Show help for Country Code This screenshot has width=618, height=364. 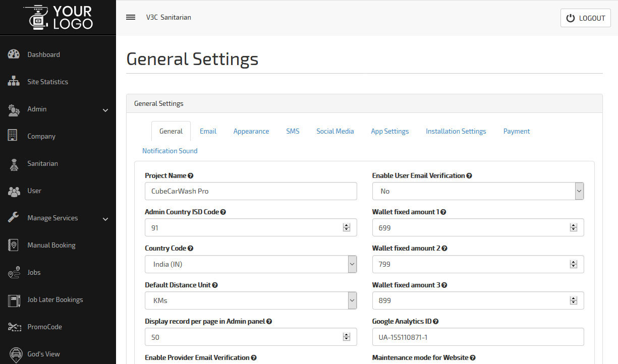pos(191,249)
